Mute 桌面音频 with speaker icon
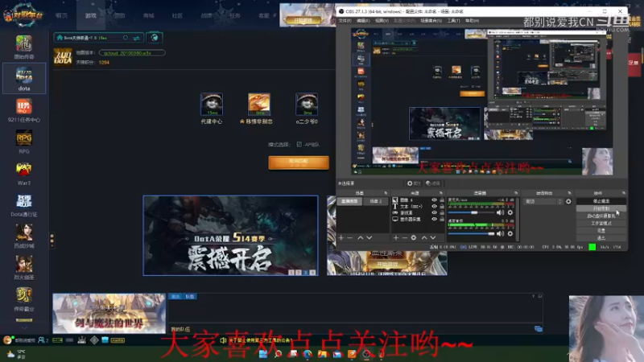This screenshot has width=644, height=362. tap(500, 233)
